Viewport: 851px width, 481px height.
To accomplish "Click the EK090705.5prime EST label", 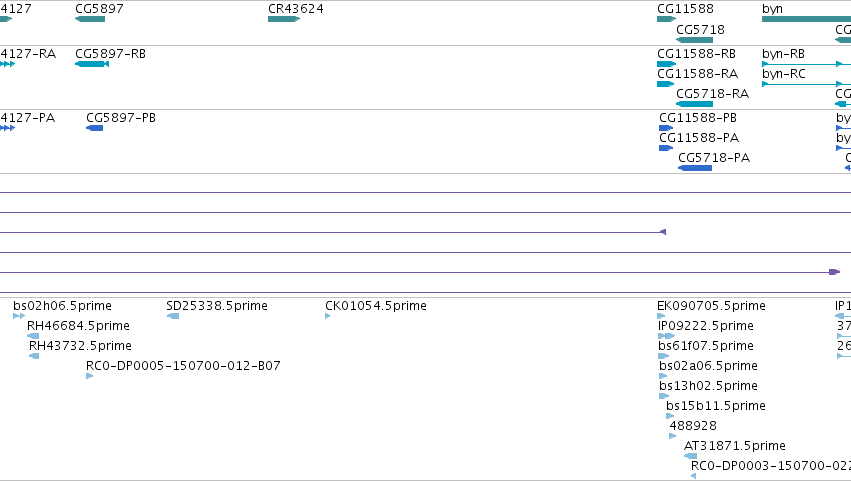I will pyautogui.click(x=712, y=306).
